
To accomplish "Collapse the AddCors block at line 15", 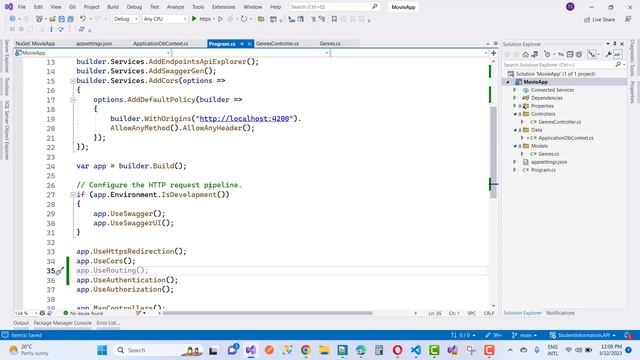I will click(x=73, y=81).
